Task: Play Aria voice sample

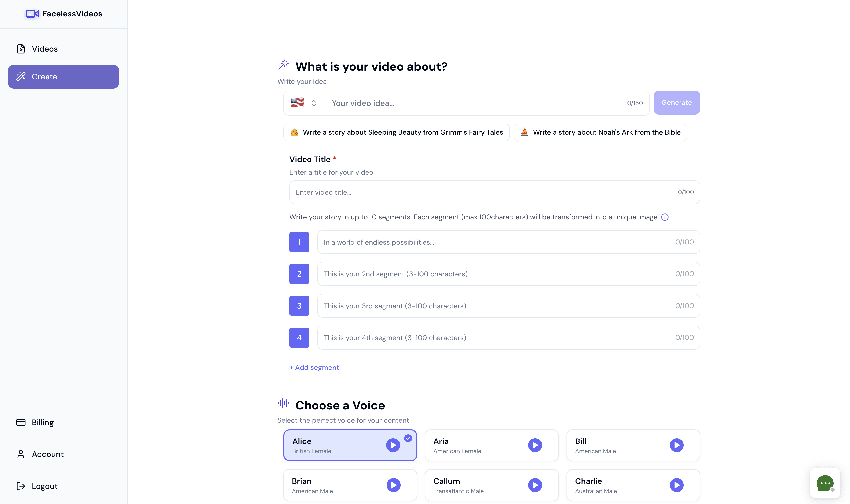Action: point(535,445)
